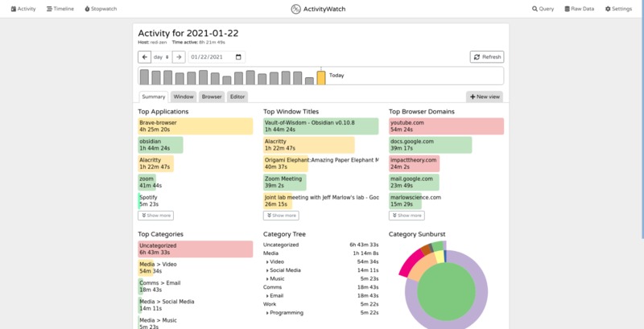Select Uncategorized row in Category Tree

(320, 245)
